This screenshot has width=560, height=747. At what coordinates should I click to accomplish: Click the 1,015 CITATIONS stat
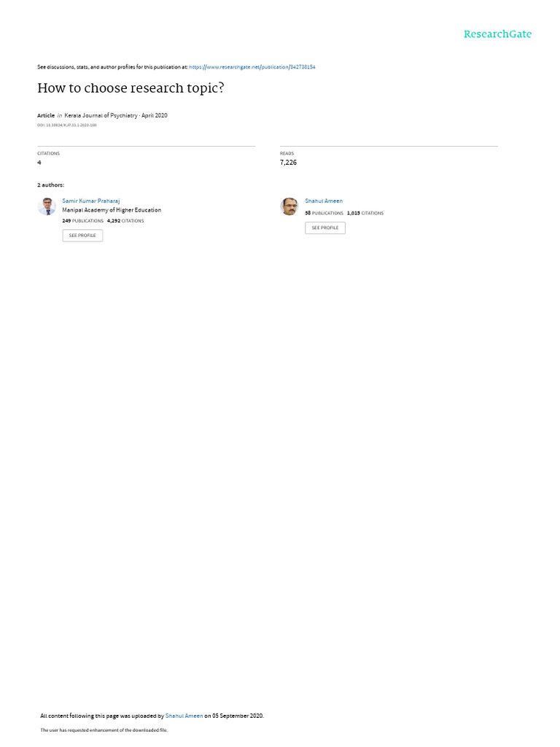[365, 214]
